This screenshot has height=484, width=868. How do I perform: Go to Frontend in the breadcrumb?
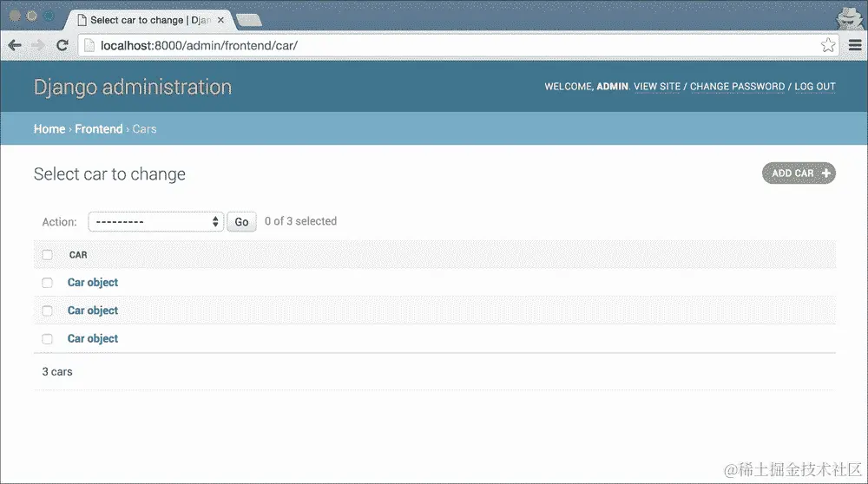point(99,129)
